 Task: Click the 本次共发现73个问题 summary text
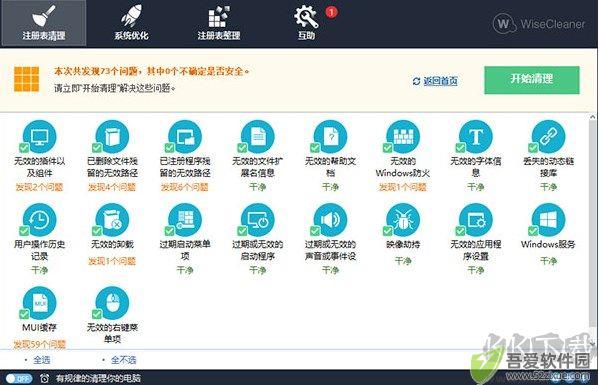click(x=152, y=71)
